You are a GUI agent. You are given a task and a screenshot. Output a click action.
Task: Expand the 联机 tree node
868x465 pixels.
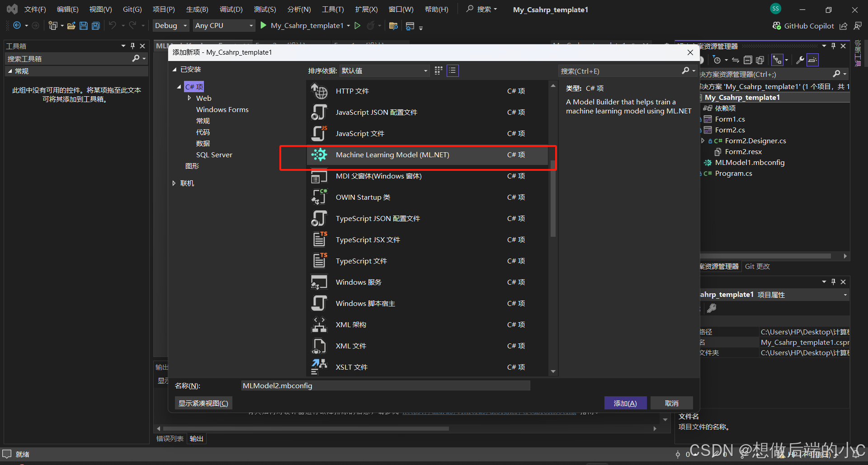click(174, 183)
